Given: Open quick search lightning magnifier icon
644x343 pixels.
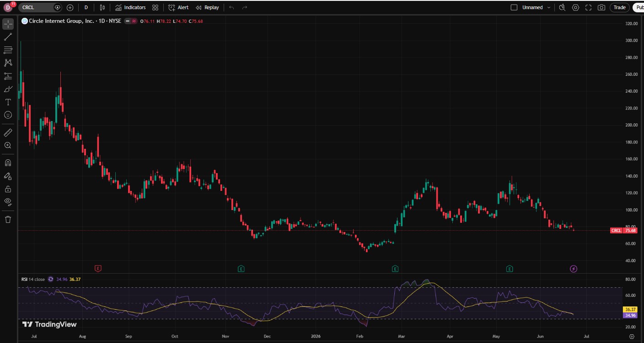Looking at the screenshot, I should [562, 8].
